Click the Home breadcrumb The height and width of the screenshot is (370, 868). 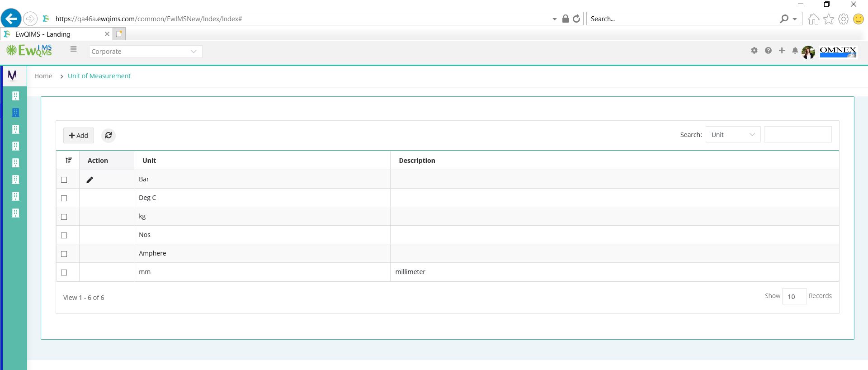(43, 76)
